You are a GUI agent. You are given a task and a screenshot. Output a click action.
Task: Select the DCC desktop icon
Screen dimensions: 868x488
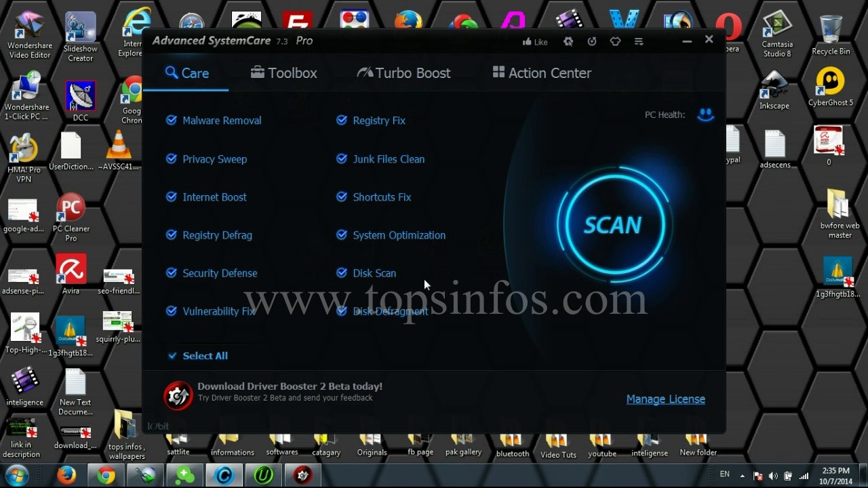click(x=81, y=102)
